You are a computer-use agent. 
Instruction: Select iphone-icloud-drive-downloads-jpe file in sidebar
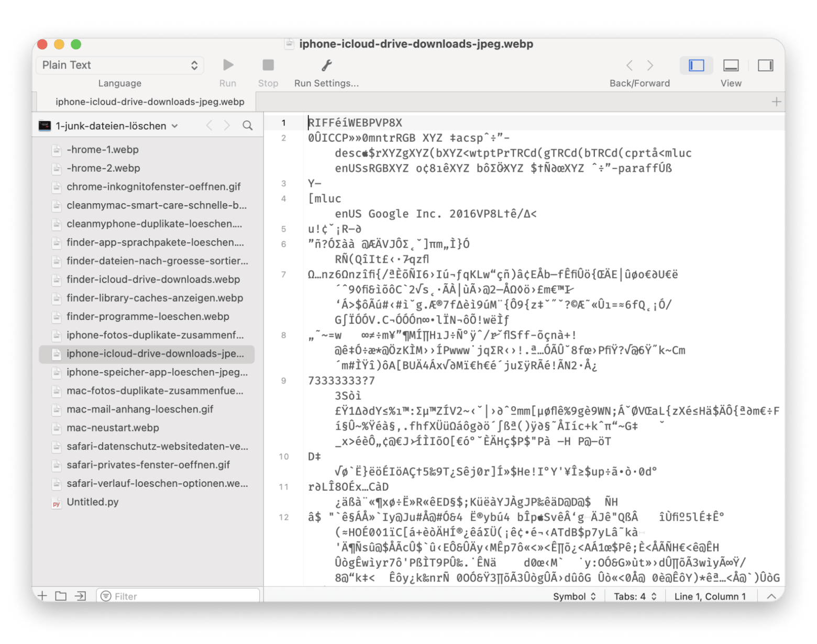point(147,354)
